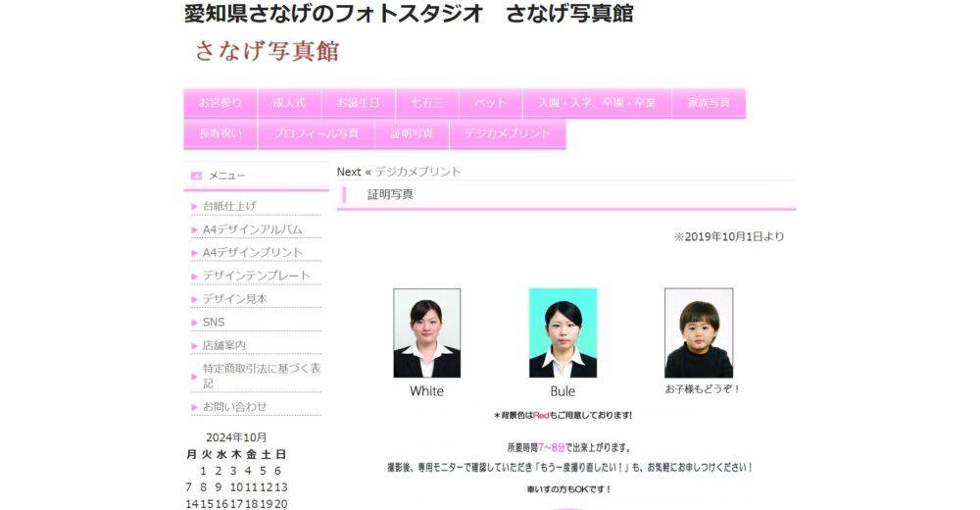
Task: Open the お問い合わせ contact link
Action: [234, 406]
